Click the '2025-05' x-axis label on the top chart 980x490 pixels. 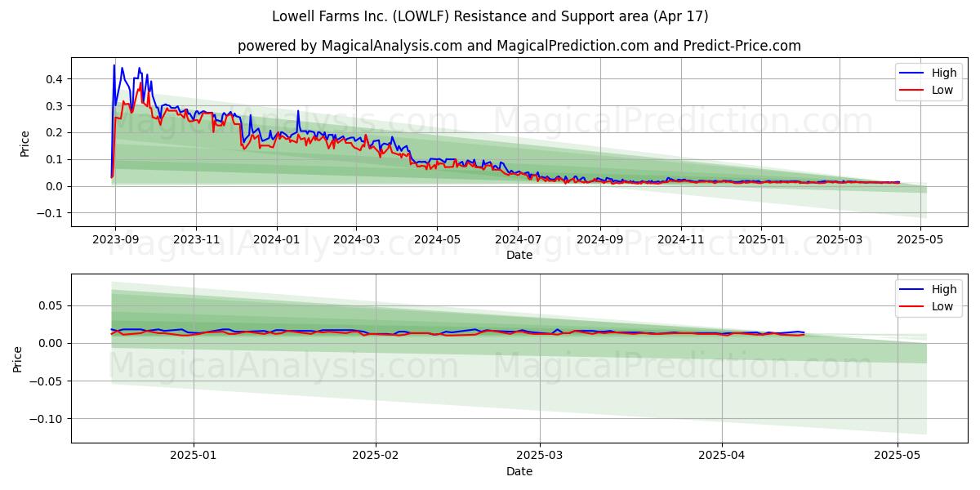pyautogui.click(x=920, y=240)
